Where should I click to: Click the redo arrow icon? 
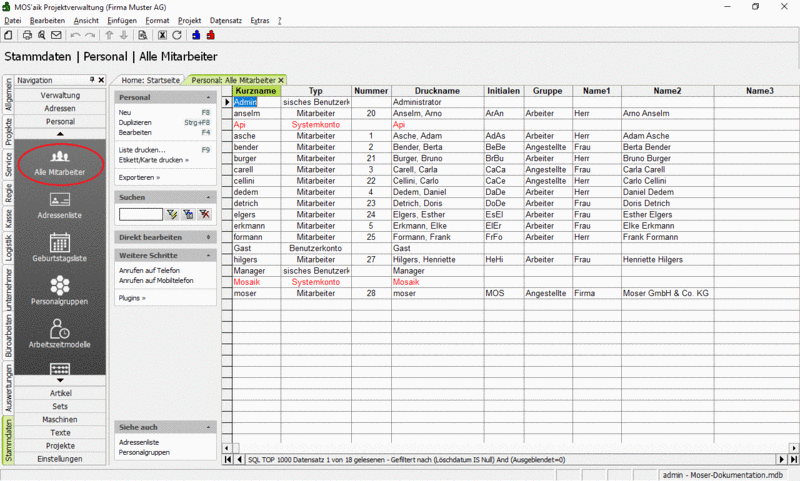coord(90,35)
